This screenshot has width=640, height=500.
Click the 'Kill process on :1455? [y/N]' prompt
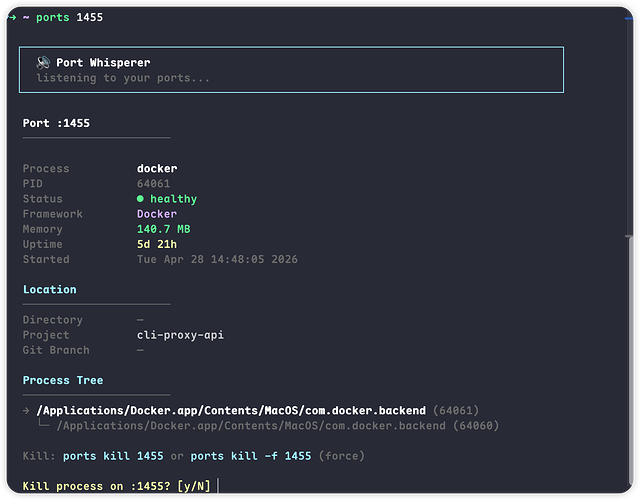116,486
